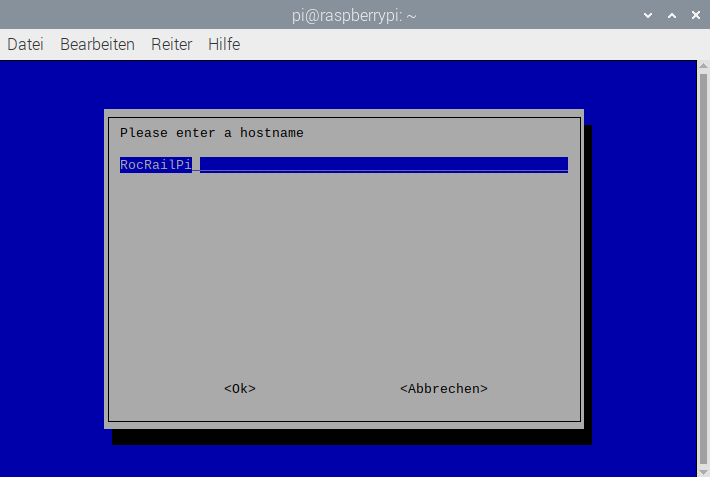Open the Bearbeiten menu

pos(97,45)
